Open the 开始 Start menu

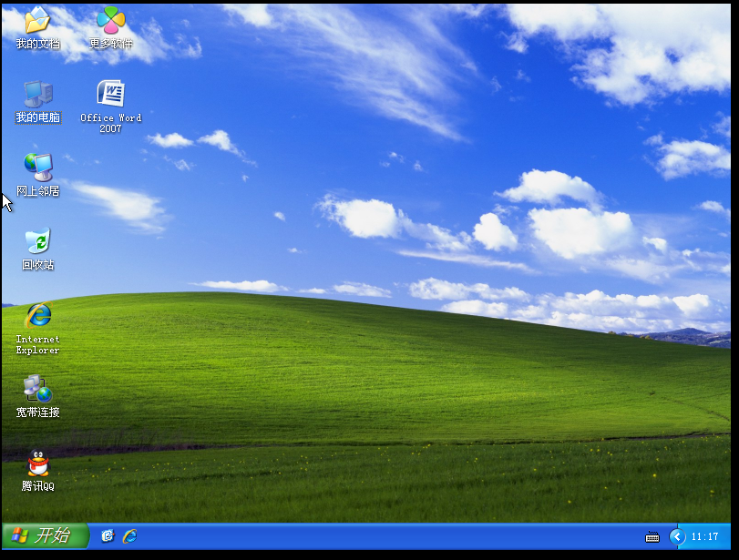tap(46, 535)
